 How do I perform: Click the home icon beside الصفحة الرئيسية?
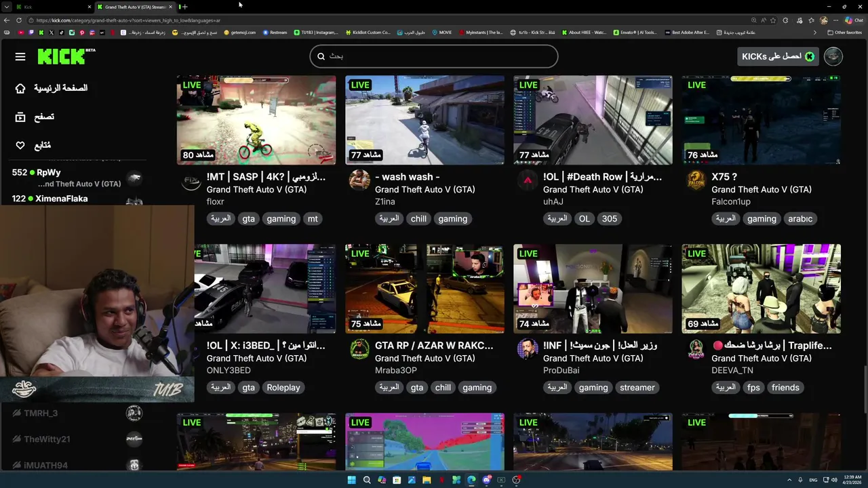[20, 88]
